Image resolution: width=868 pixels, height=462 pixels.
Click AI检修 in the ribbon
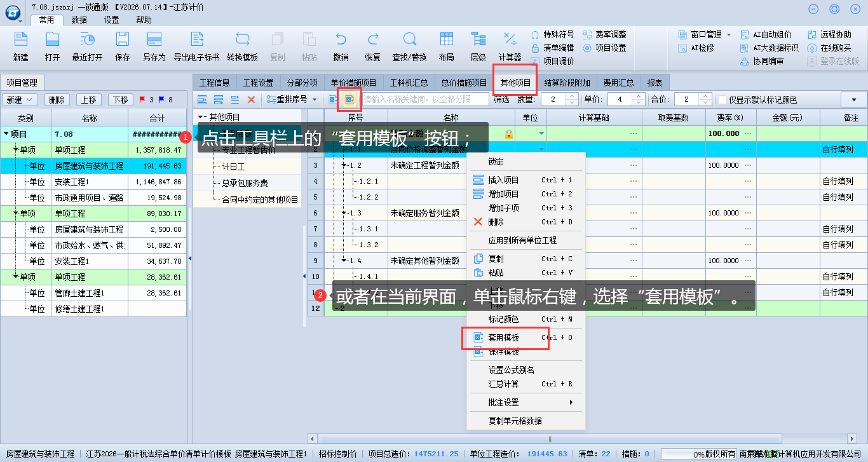[696, 48]
